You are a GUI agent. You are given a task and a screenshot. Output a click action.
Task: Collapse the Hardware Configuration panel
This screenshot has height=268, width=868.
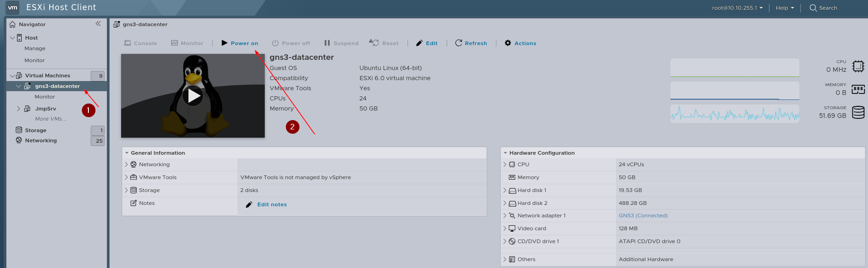[505, 153]
